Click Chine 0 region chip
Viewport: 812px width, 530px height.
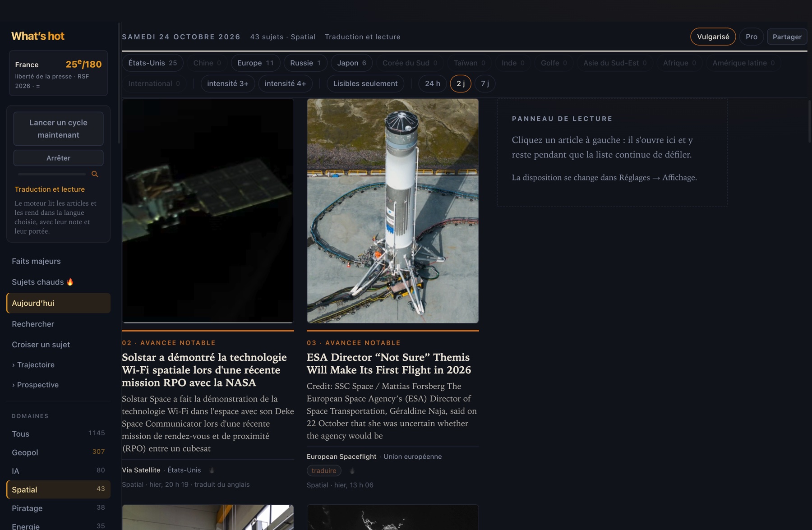point(207,63)
